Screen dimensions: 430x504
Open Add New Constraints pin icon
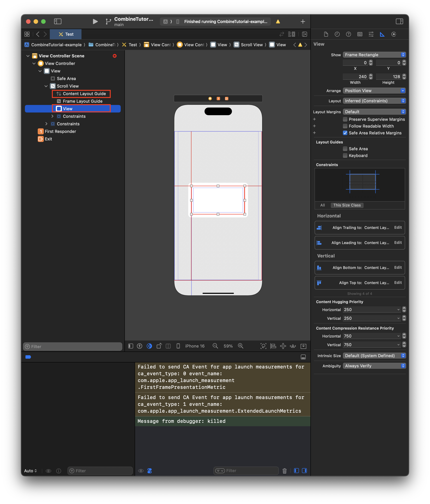[x=283, y=346]
